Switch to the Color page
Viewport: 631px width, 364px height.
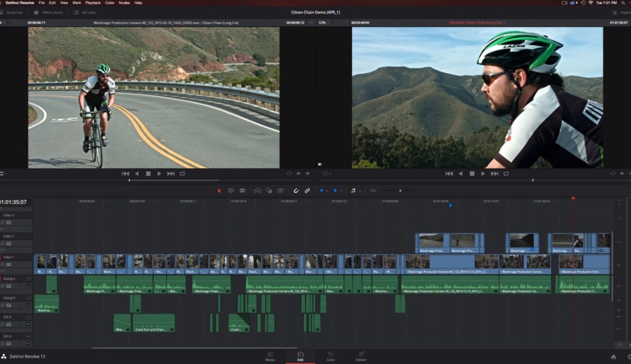331,357
